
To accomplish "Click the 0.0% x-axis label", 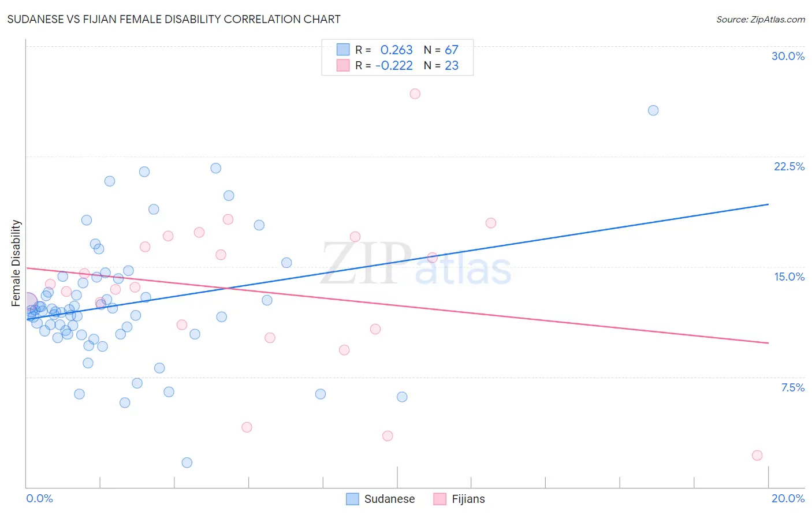I will pos(39,498).
